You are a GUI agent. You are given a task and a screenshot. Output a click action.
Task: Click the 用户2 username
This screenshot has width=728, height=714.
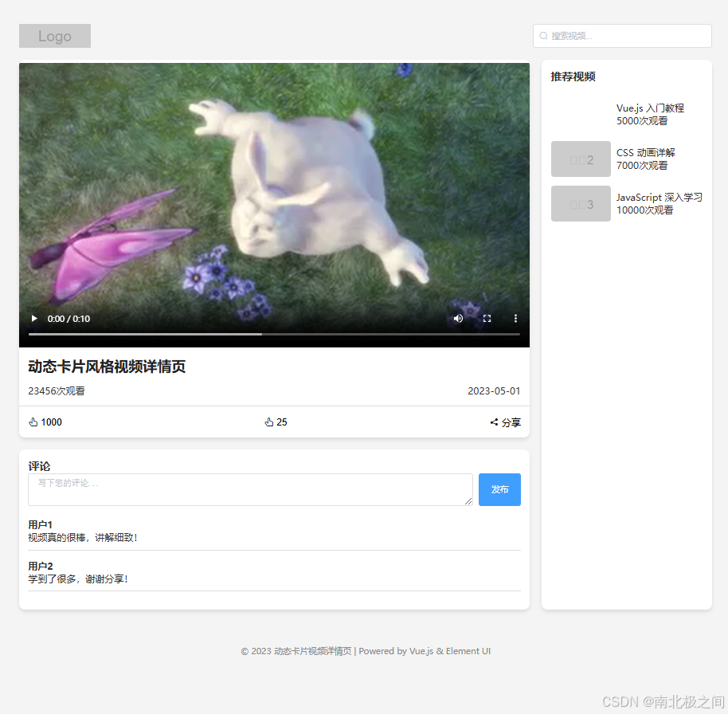point(41,566)
